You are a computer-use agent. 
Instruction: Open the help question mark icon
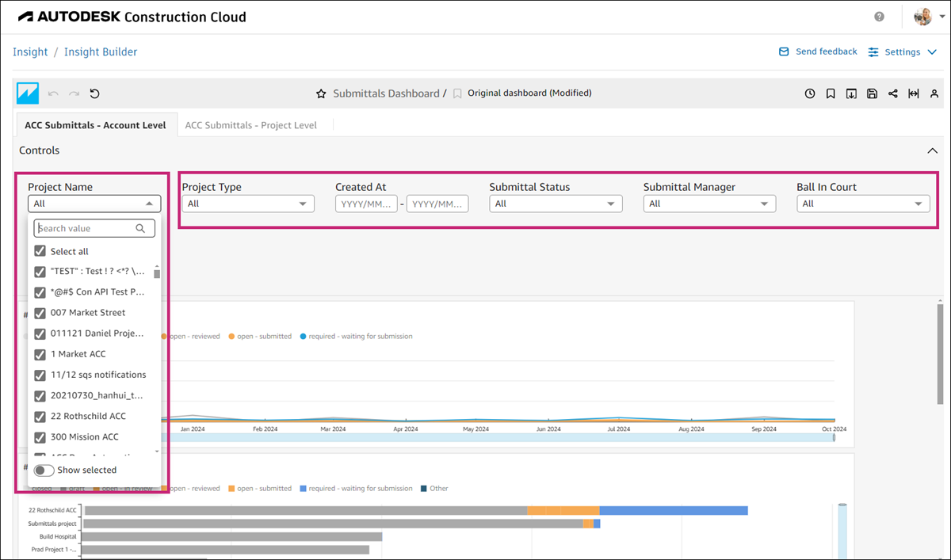[880, 17]
